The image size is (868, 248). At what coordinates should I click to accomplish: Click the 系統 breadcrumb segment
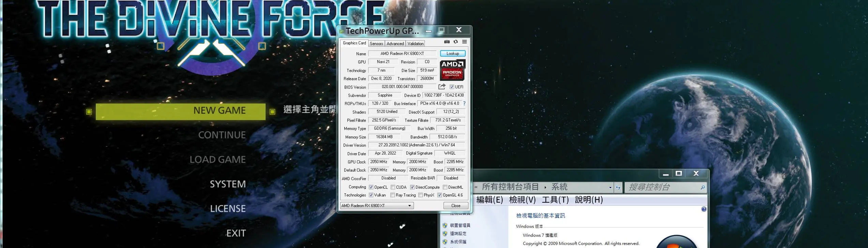[x=559, y=187]
